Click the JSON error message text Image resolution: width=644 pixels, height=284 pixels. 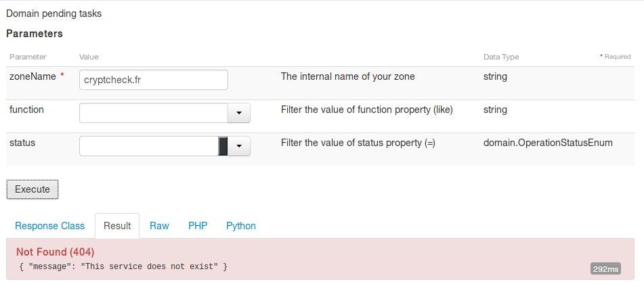tap(123, 266)
